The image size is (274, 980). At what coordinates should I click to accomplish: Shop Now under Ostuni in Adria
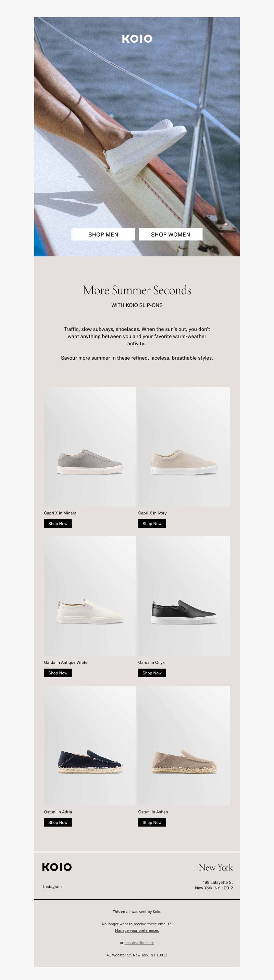pos(58,822)
